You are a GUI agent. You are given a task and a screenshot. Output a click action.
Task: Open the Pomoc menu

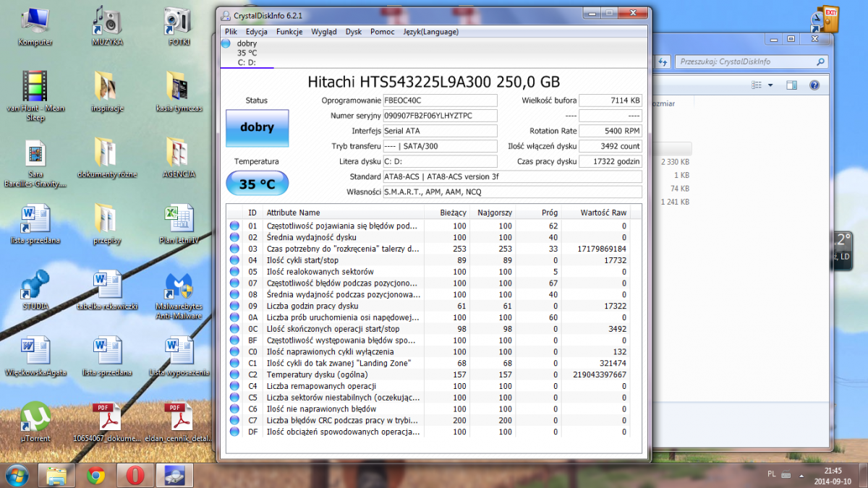(x=383, y=32)
